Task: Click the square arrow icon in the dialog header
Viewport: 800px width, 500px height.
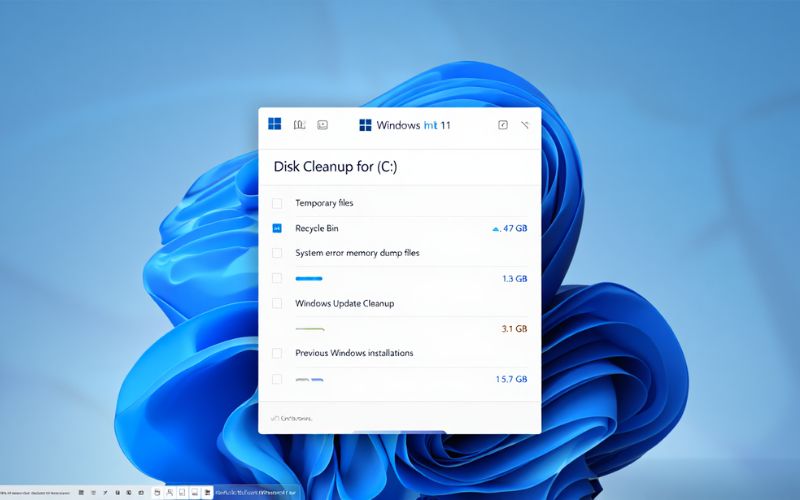Action: 503,124
